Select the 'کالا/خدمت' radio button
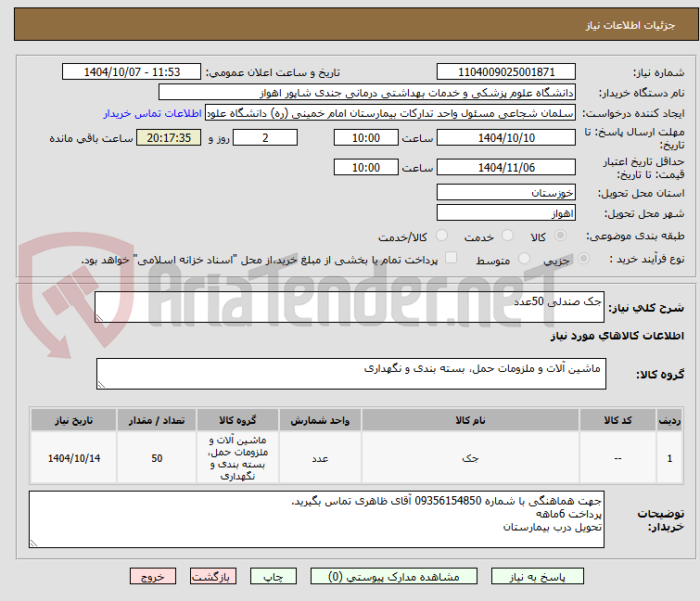The image size is (700, 601). (441, 236)
